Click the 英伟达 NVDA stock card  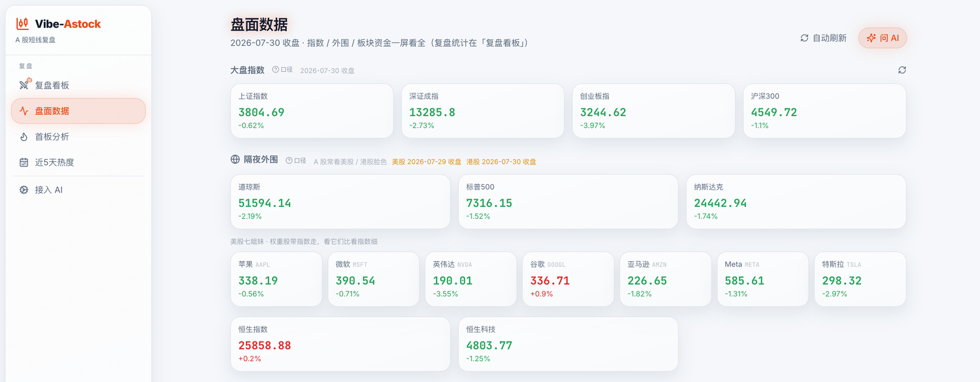click(471, 279)
